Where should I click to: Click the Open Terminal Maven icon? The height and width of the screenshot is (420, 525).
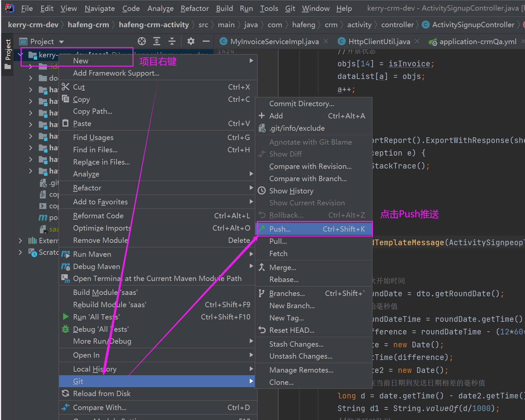66,279
